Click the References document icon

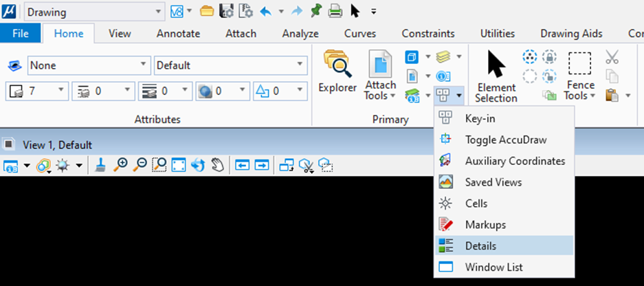click(412, 76)
